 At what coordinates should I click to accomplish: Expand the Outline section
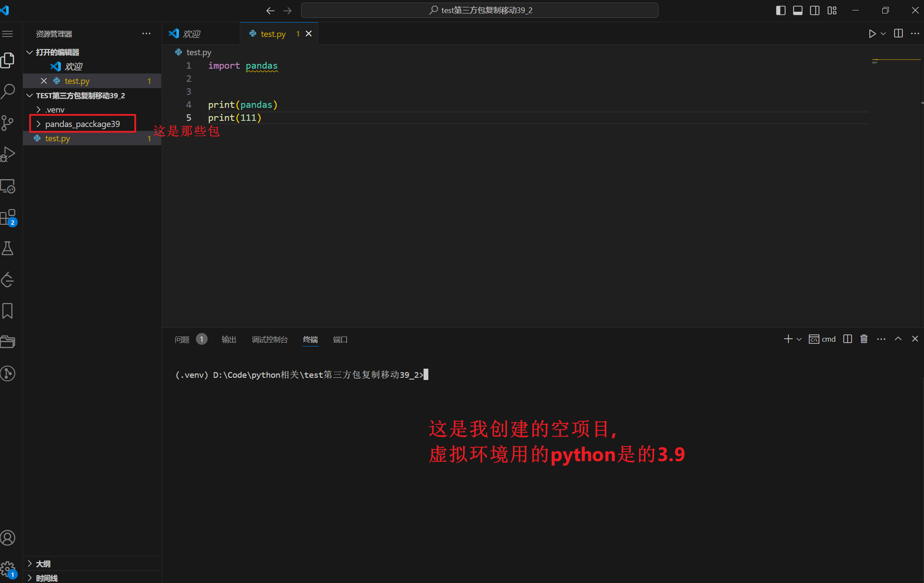92,564
